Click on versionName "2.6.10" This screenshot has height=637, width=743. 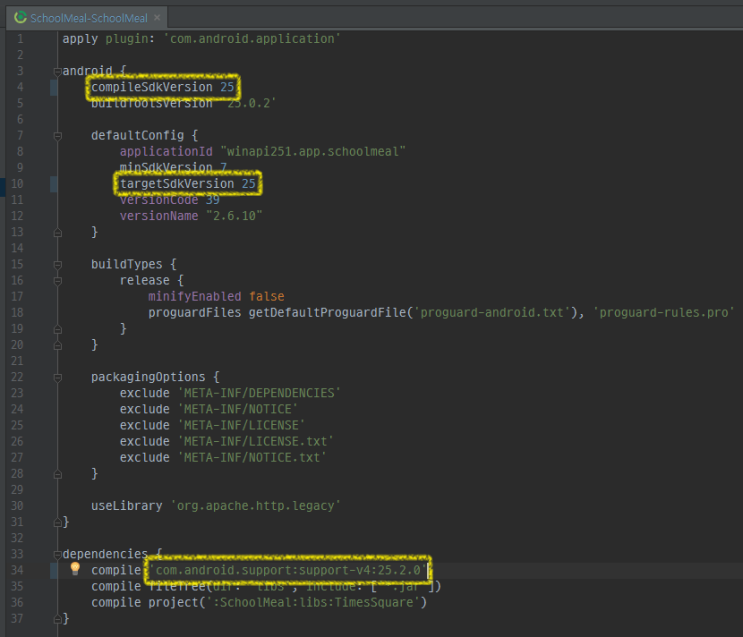191,216
